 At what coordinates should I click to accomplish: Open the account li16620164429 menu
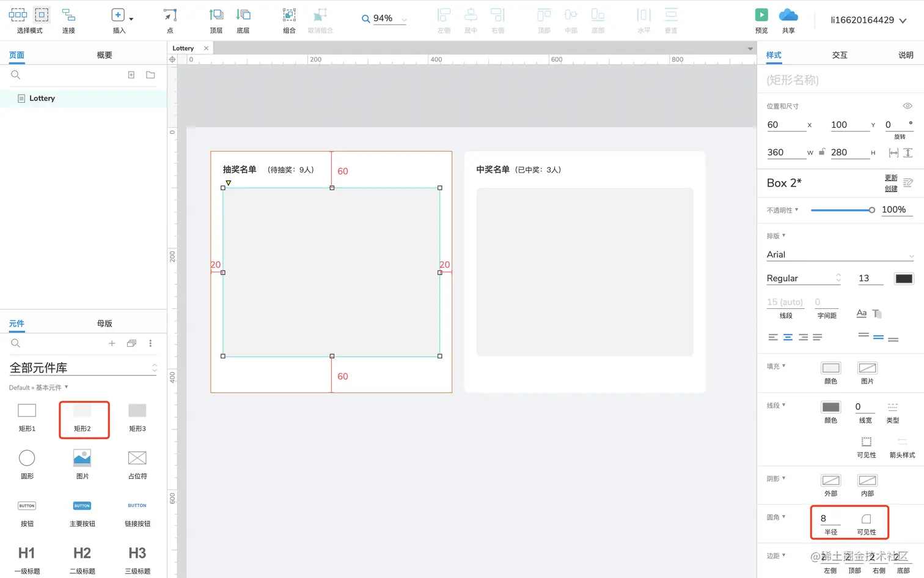point(868,20)
